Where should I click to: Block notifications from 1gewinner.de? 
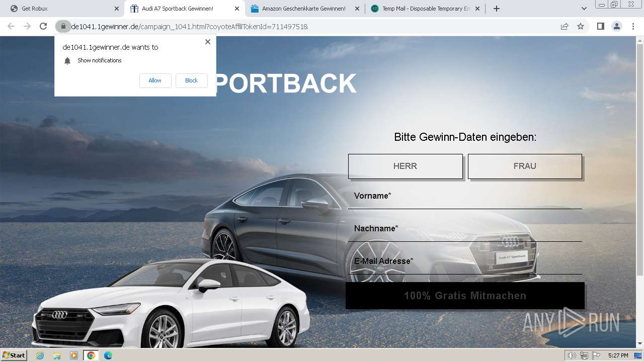click(x=191, y=80)
